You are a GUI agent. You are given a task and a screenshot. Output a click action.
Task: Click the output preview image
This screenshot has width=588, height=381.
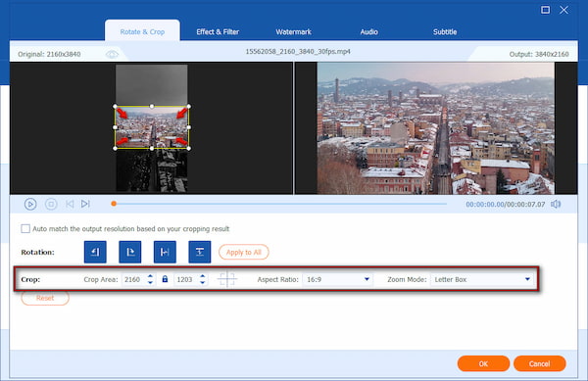436,128
